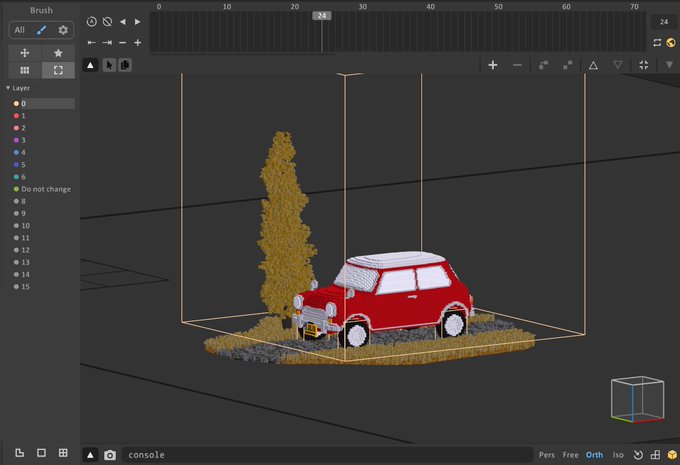The width and height of the screenshot is (680, 465).
Task: Click the orange cube icon
Action: tap(672, 455)
